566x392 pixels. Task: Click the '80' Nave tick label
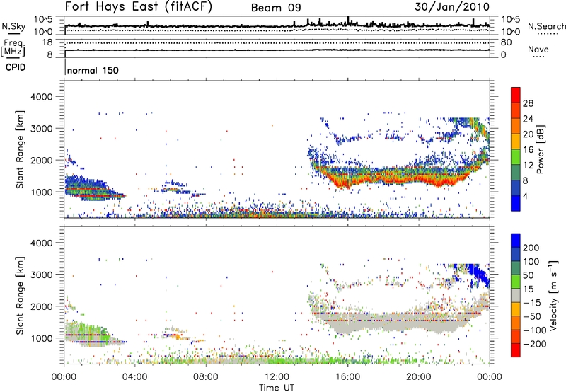507,42
